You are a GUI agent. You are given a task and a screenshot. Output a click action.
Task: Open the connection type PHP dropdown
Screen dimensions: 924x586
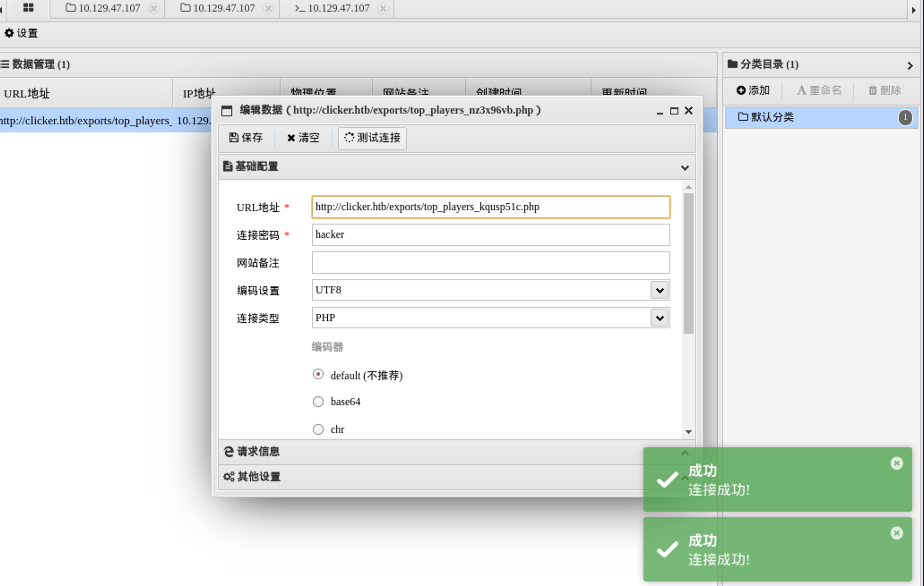tap(659, 318)
